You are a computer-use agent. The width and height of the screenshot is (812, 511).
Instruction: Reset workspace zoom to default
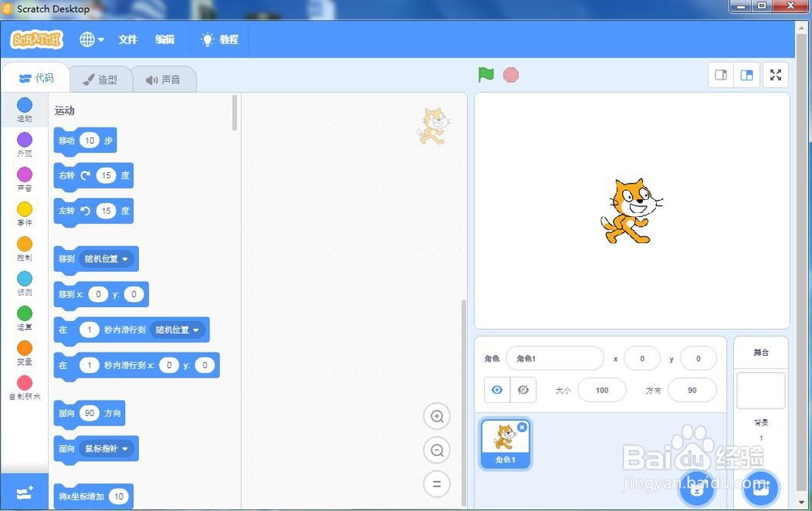437,484
